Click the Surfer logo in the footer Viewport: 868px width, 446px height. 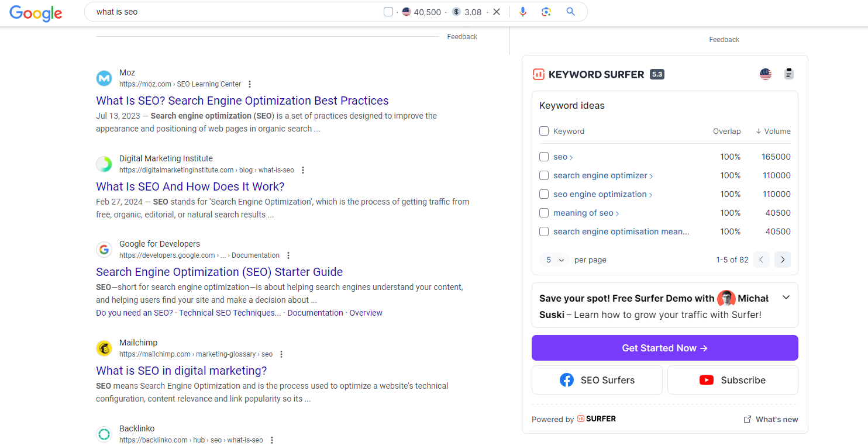597,419
